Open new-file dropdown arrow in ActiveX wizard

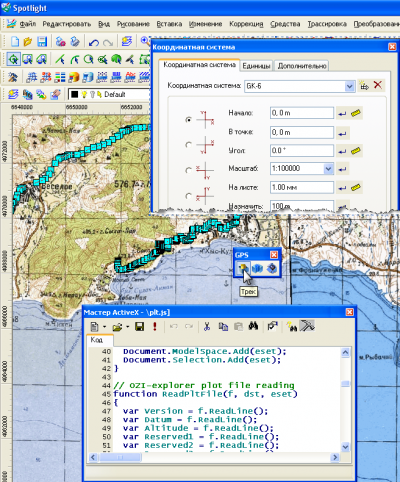coord(104,327)
